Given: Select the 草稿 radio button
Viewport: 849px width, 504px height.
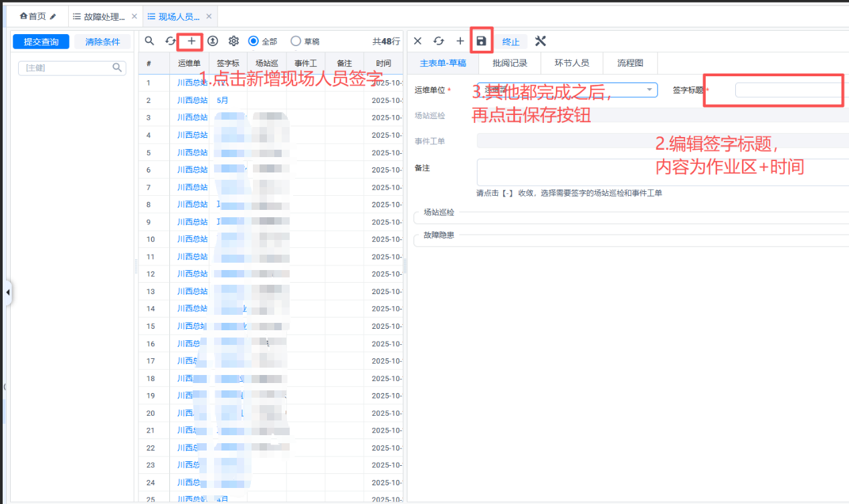Looking at the screenshot, I should coord(296,41).
